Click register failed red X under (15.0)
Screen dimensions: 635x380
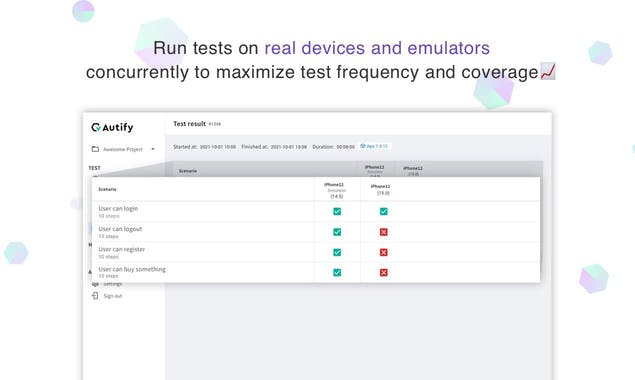(384, 252)
